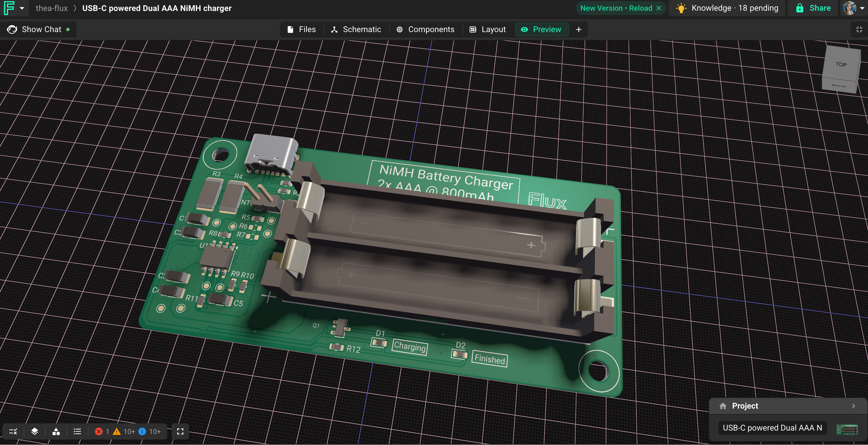Select the Preview tab
The width and height of the screenshot is (868, 445).
point(541,29)
